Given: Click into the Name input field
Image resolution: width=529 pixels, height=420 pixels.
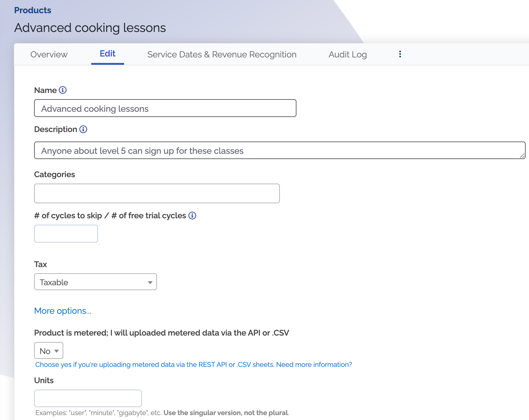Looking at the screenshot, I should pyautogui.click(x=165, y=108).
